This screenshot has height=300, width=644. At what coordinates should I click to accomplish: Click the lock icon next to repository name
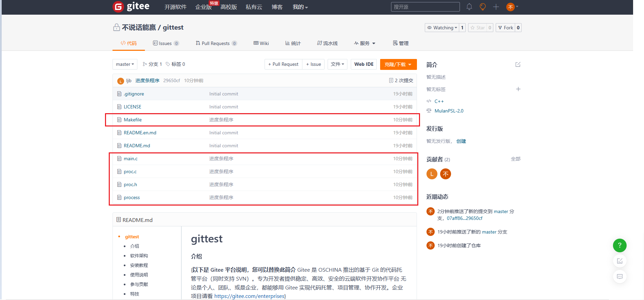[x=117, y=27]
